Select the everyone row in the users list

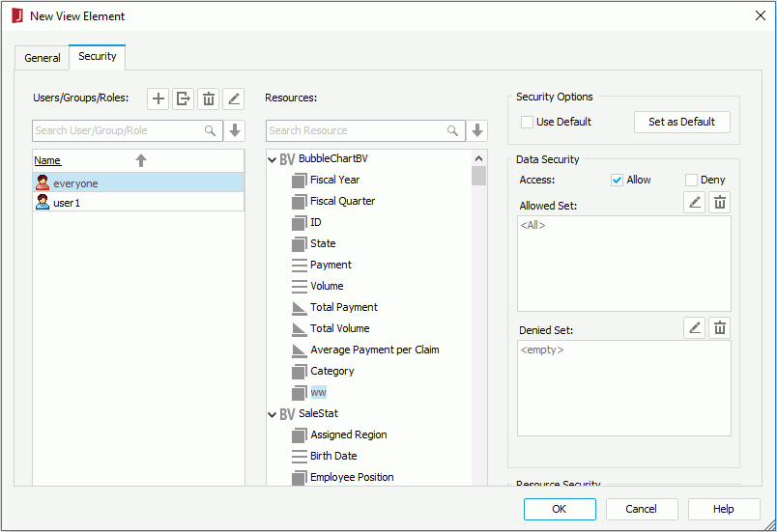click(138, 182)
